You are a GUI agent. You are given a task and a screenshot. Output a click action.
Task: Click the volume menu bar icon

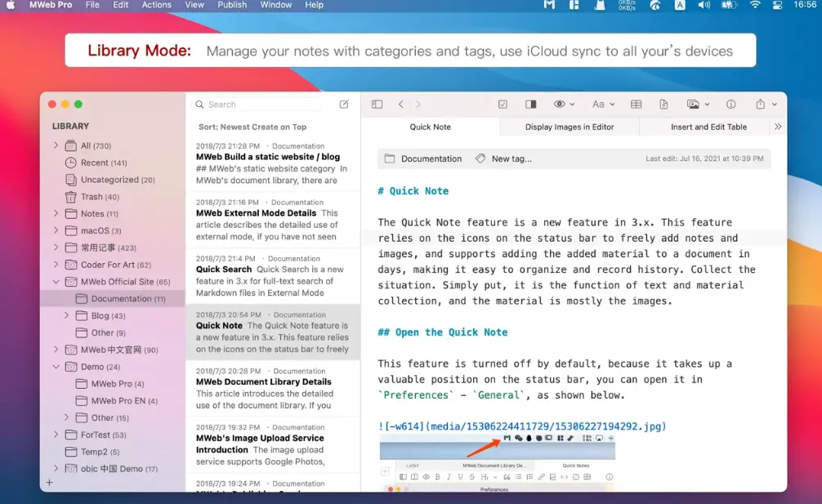[704, 5]
